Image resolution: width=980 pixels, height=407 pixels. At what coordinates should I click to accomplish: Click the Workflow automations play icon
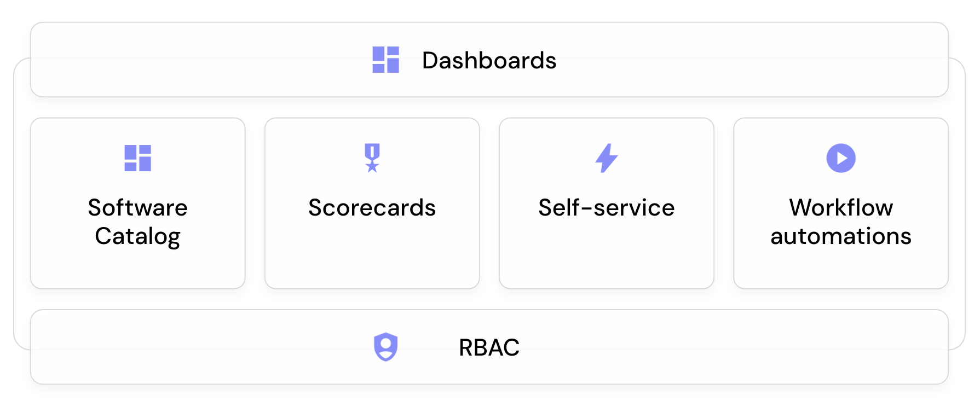pos(841,158)
